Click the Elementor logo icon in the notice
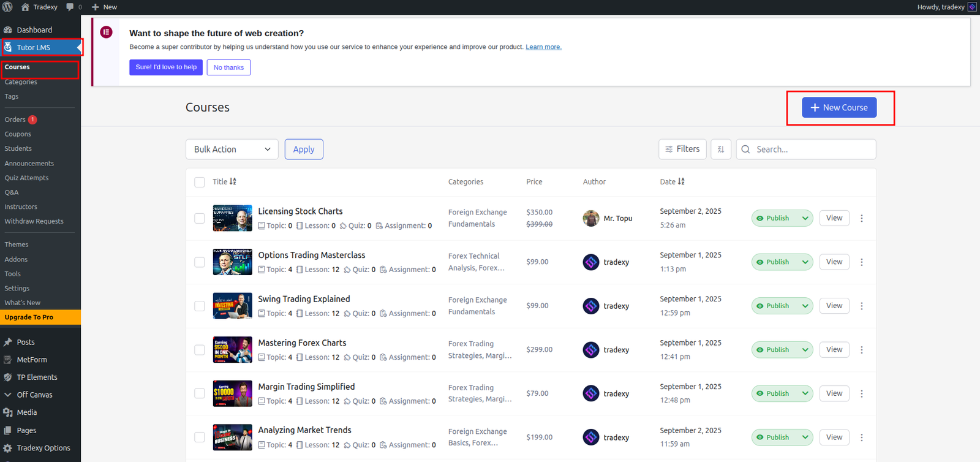This screenshot has width=980, height=462. [x=107, y=32]
